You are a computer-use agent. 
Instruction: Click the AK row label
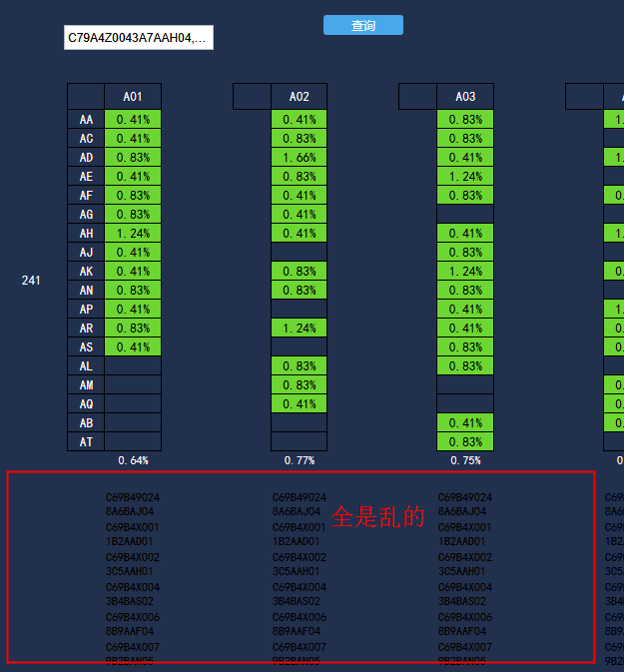pyautogui.click(x=86, y=272)
